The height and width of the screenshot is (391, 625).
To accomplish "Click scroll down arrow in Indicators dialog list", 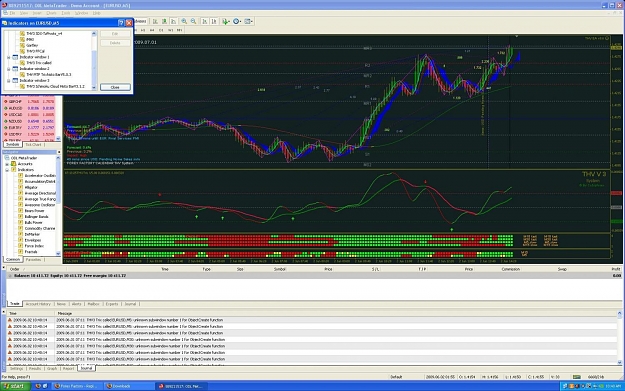I will click(x=94, y=88).
